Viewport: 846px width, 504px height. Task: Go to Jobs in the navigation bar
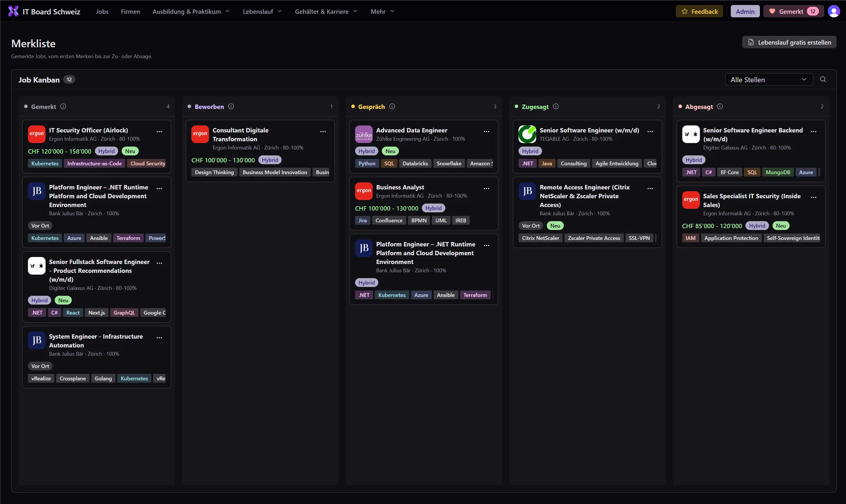click(x=102, y=11)
